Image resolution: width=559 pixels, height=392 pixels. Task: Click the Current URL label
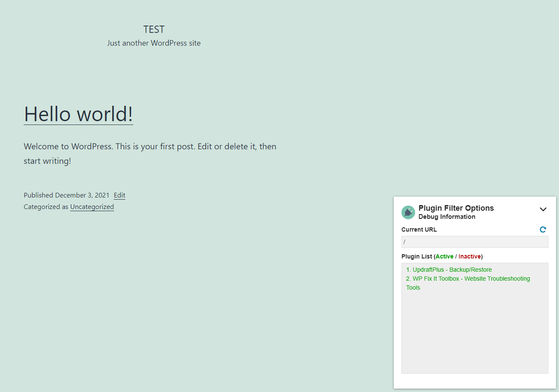click(419, 229)
